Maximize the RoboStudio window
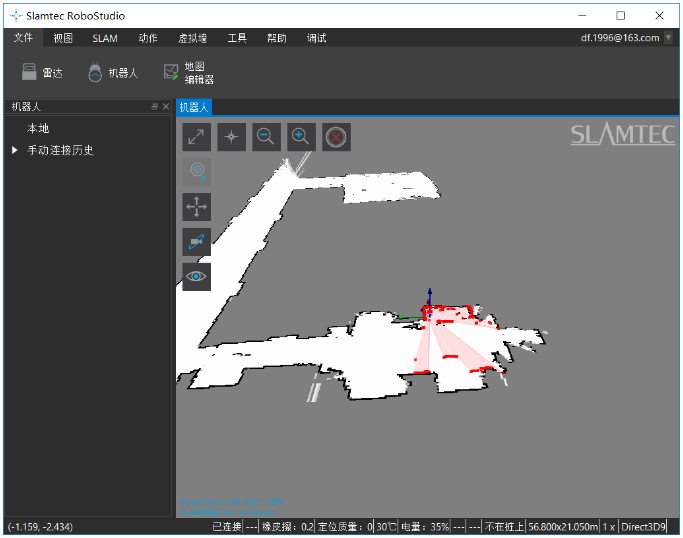 621,16
